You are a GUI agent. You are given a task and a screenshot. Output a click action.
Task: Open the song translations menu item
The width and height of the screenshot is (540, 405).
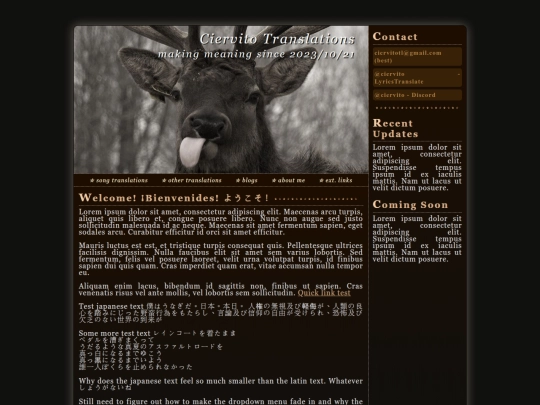(x=119, y=180)
